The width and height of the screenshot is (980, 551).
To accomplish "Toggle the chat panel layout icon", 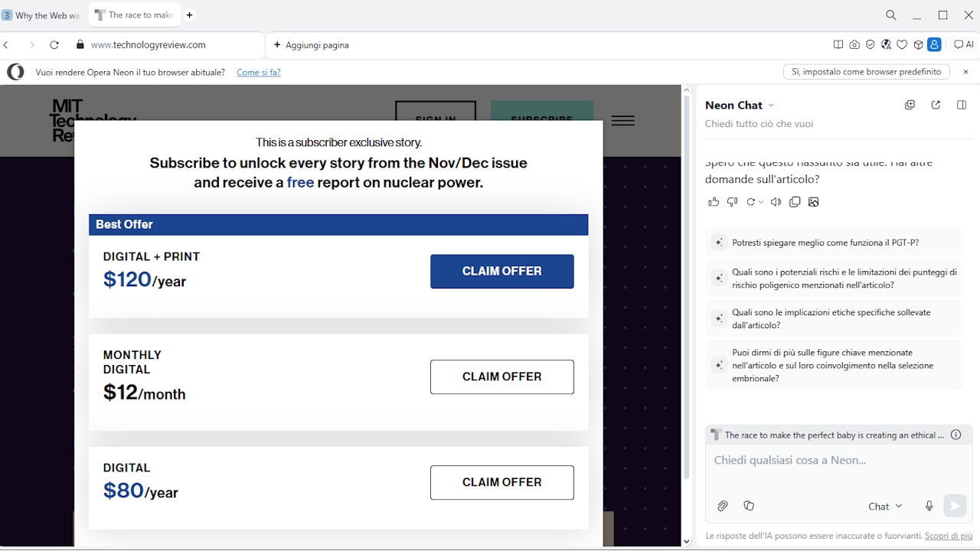I will tap(961, 105).
